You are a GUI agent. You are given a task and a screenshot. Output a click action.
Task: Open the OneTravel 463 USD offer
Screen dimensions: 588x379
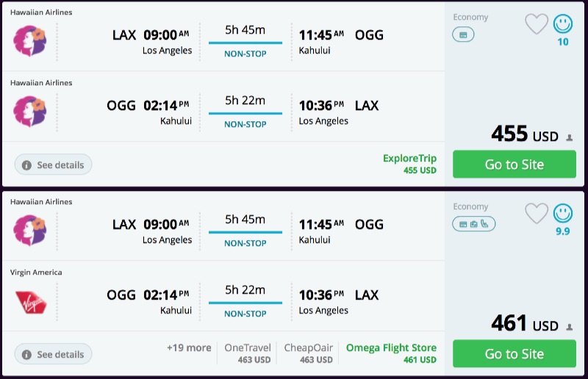(x=248, y=353)
